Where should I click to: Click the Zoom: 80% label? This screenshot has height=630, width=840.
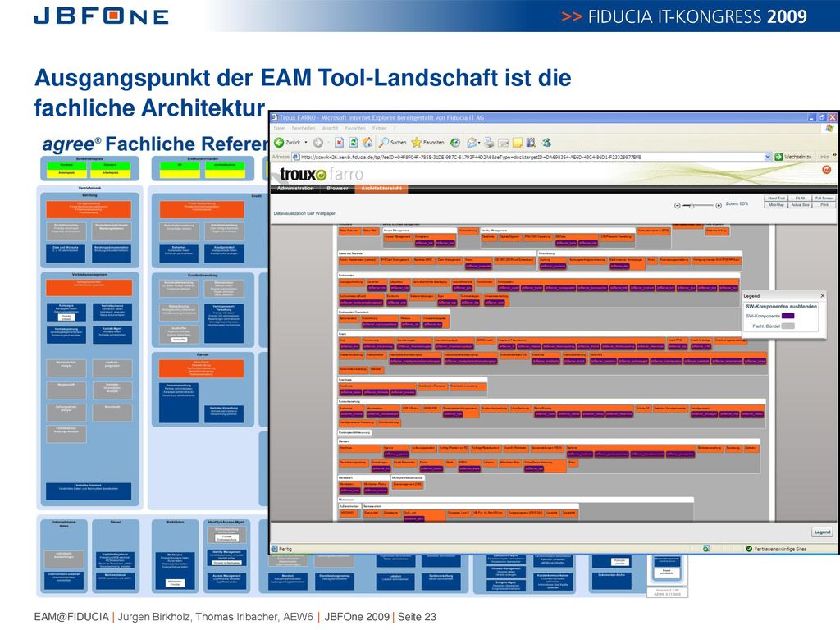coord(737,204)
